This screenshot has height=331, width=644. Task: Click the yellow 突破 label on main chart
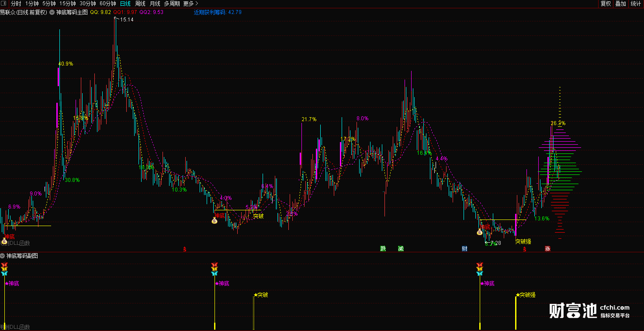pos(259,216)
